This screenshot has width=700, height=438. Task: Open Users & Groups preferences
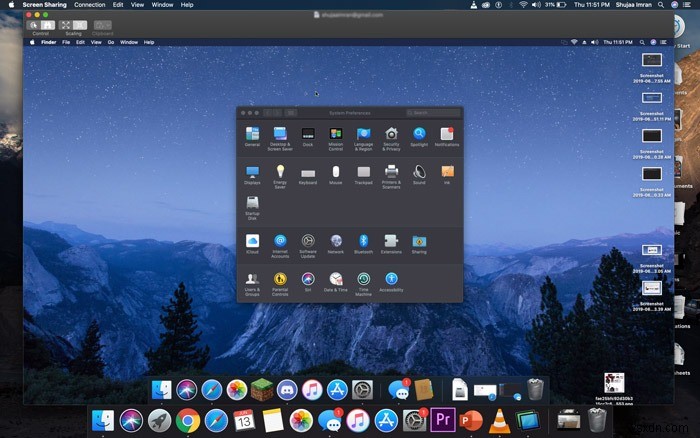click(x=252, y=284)
